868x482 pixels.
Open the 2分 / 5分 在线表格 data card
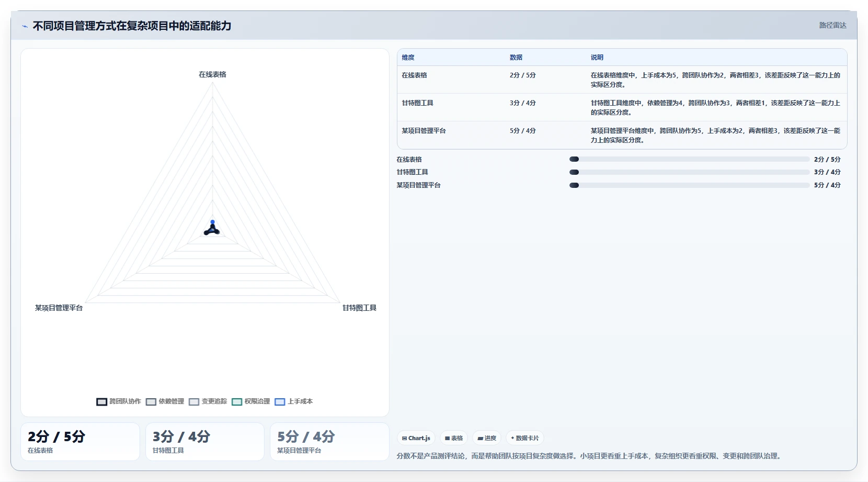point(80,442)
